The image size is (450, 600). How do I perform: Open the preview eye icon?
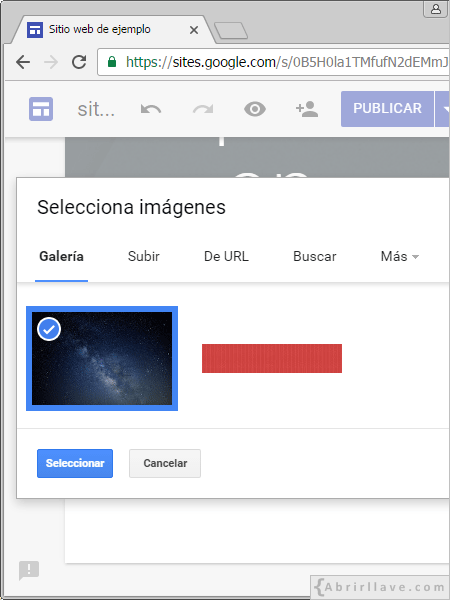click(x=255, y=109)
